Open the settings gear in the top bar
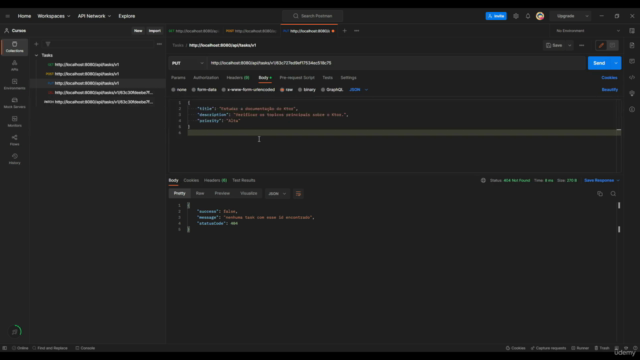 click(x=516, y=16)
